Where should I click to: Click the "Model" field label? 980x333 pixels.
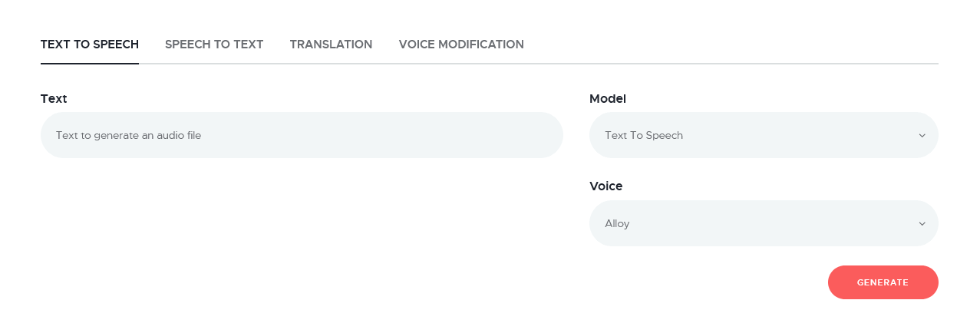point(608,99)
